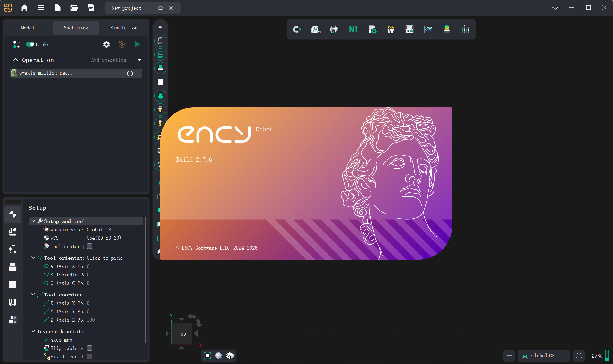This screenshot has height=364, width=613.
Task: Click the ENCY logo in title bar
Action: (8, 8)
